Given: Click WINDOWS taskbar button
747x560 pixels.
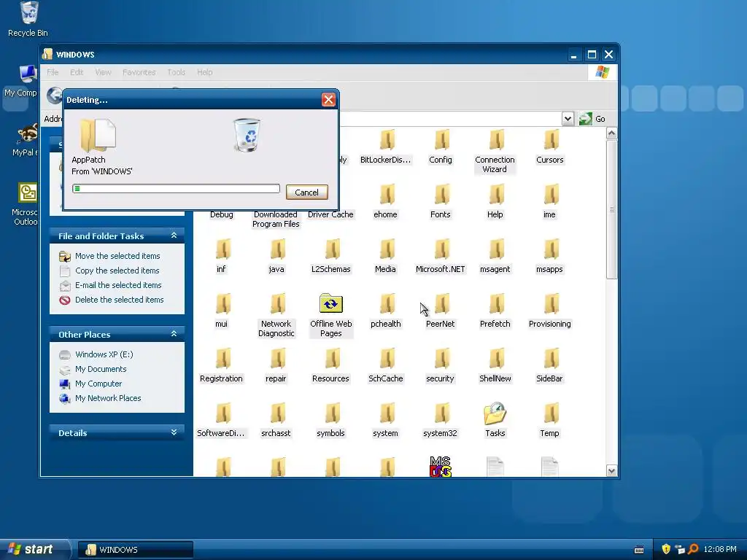Looking at the screenshot, I should coord(136,550).
